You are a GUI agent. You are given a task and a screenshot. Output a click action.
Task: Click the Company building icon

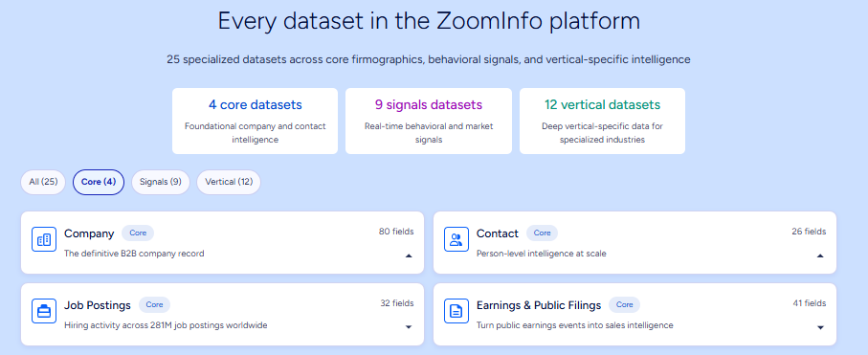pyautogui.click(x=44, y=239)
